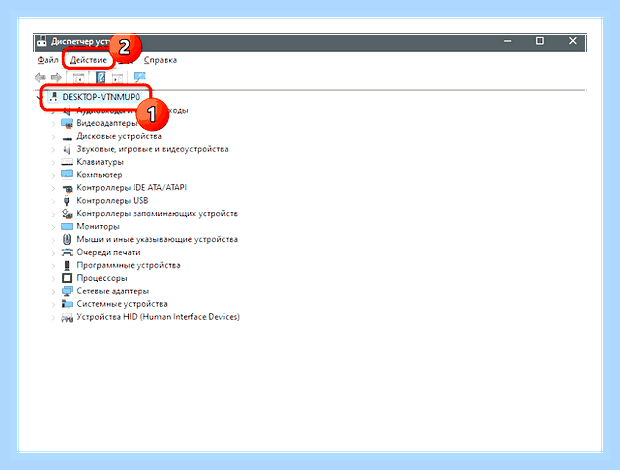
Task: Expand the Видеоадаптеры category
Action: [53, 124]
